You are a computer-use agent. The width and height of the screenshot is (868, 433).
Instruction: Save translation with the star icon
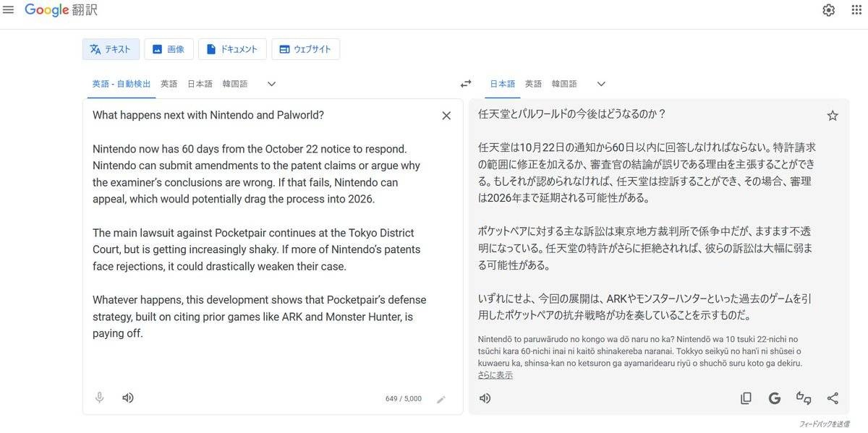coord(833,116)
